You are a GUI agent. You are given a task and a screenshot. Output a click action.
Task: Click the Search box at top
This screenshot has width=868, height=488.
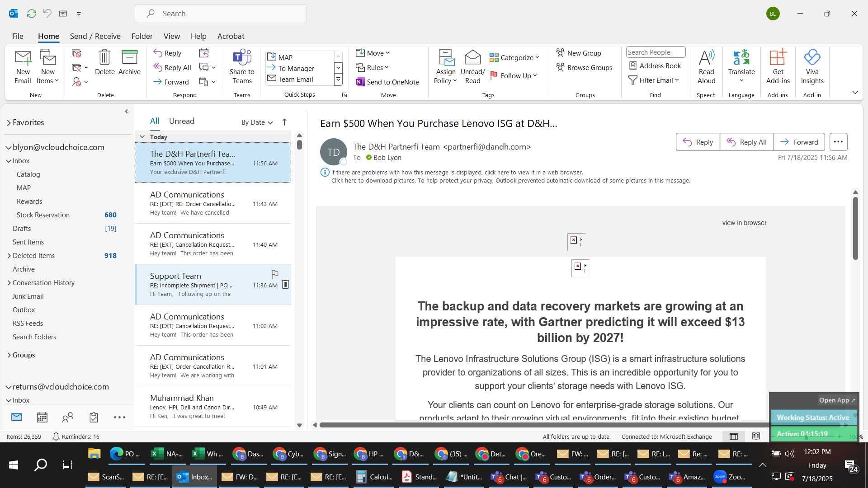[221, 14]
